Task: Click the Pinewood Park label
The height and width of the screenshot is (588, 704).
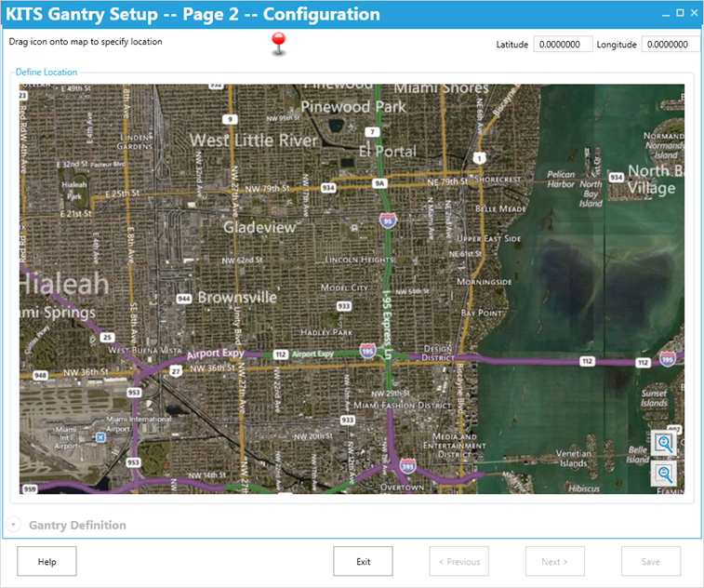Action: tap(352, 107)
